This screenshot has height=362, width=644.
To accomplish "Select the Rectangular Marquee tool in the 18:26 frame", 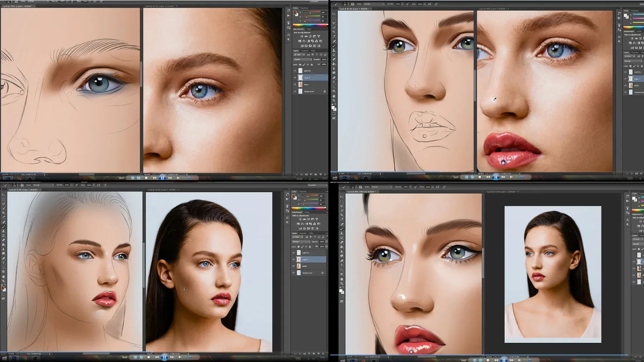I will tap(3, 199).
